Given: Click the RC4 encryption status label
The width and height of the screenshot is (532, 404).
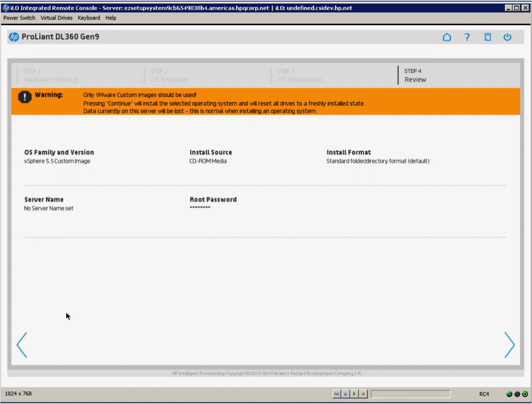Looking at the screenshot, I should pyautogui.click(x=484, y=394).
